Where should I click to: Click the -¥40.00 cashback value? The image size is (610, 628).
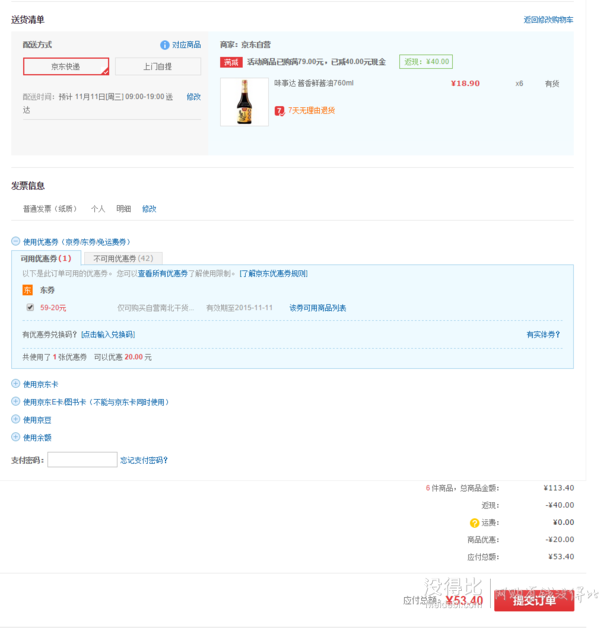[560, 505]
